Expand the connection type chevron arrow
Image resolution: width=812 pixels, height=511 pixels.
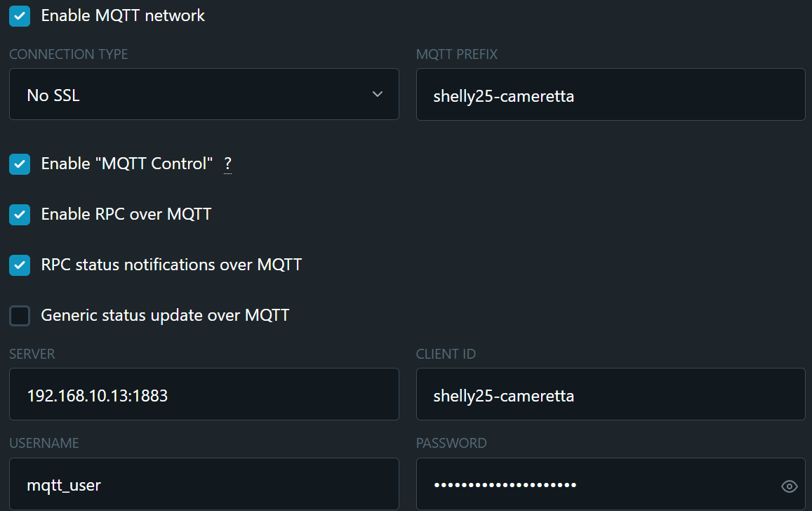(378, 94)
